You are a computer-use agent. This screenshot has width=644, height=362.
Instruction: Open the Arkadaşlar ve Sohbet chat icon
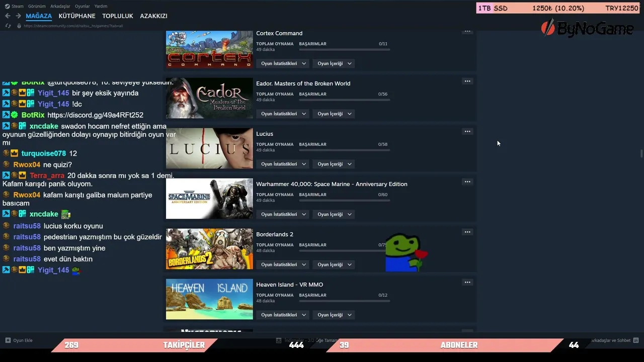[x=636, y=340]
